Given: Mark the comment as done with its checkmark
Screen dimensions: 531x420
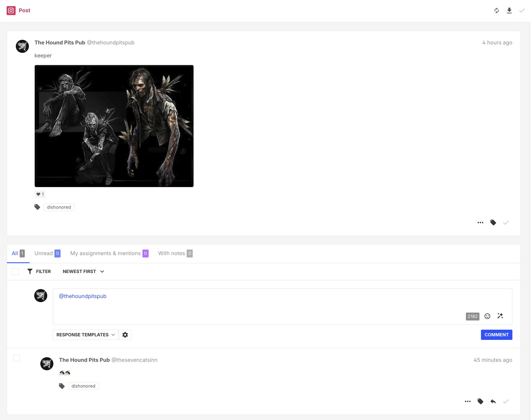Looking at the screenshot, I should tap(506, 401).
